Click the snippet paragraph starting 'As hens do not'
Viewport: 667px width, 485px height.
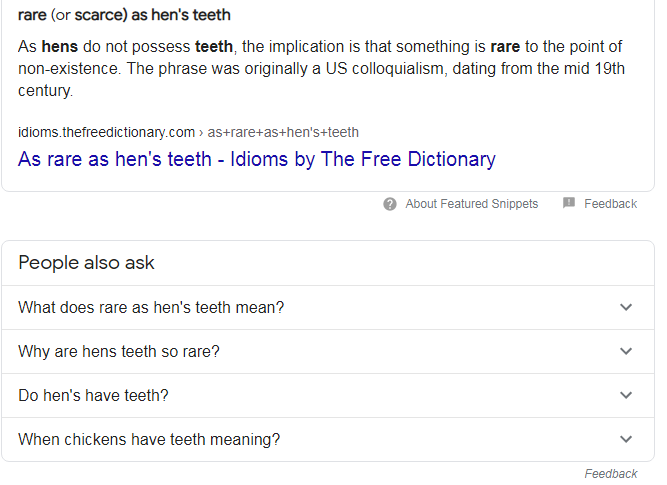click(x=322, y=68)
